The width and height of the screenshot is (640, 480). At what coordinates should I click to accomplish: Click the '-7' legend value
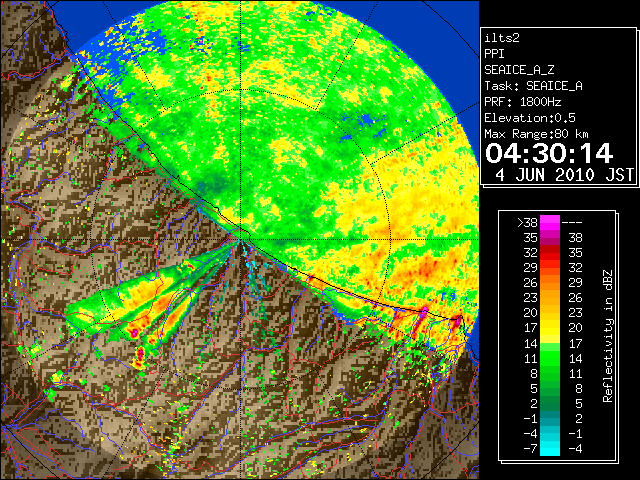530,448
